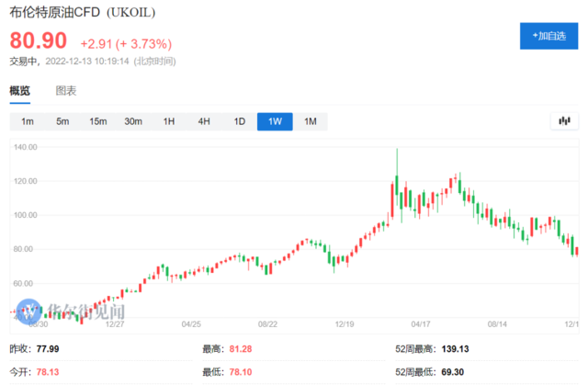Set chart interval to 15m
Image resolution: width=588 pixels, height=385 pixels.
98,122
